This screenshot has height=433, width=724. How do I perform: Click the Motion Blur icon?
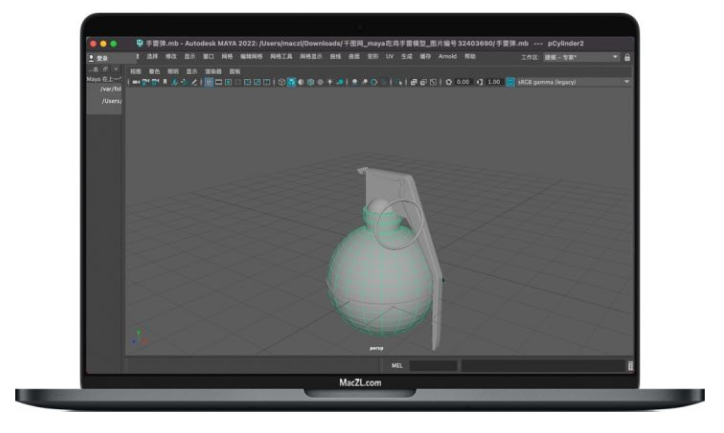[364, 82]
